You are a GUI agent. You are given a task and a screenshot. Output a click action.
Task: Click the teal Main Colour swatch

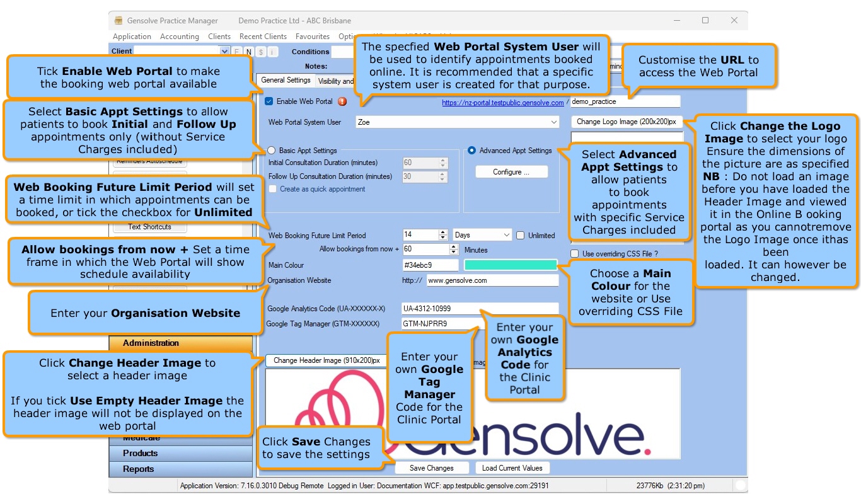coord(511,265)
